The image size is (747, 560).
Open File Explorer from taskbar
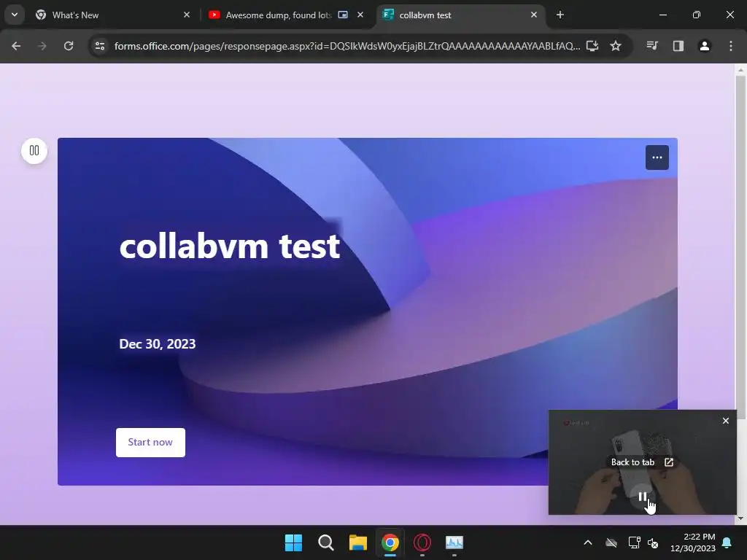(357, 542)
